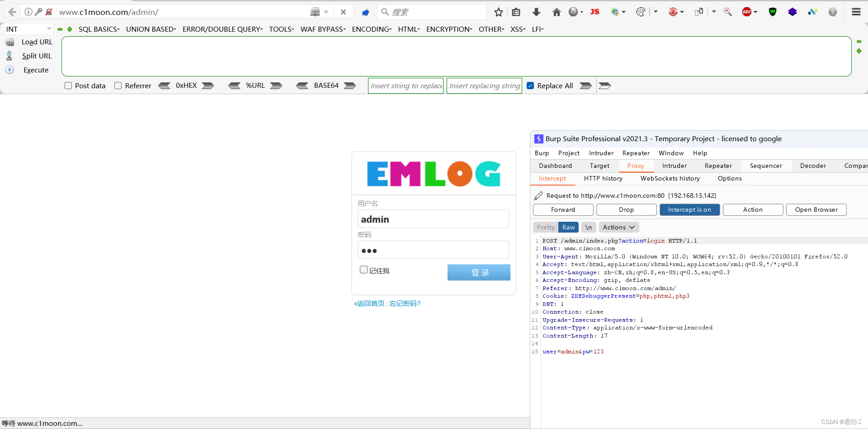The height and width of the screenshot is (429, 868).
Task: Click Forward to send the intercepted request
Action: point(563,210)
